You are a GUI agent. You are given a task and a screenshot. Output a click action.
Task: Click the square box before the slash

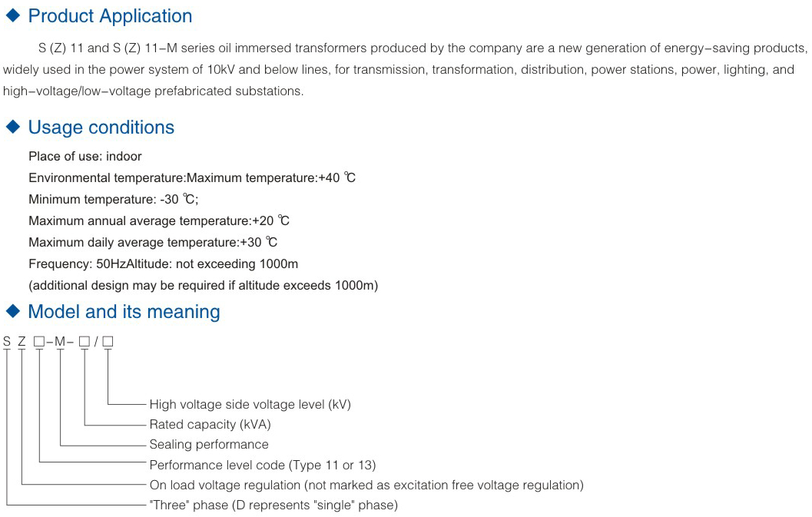tap(85, 342)
